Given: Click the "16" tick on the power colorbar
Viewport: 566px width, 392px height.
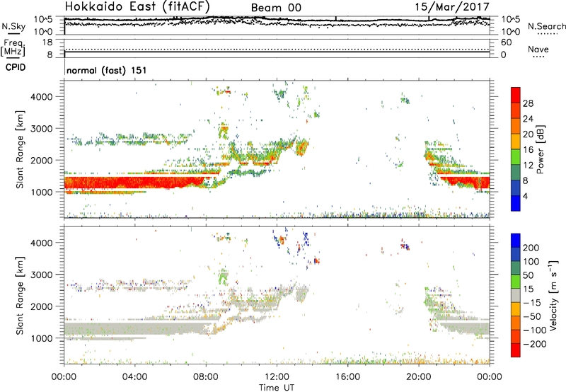Looking at the screenshot, I should coord(528,149).
